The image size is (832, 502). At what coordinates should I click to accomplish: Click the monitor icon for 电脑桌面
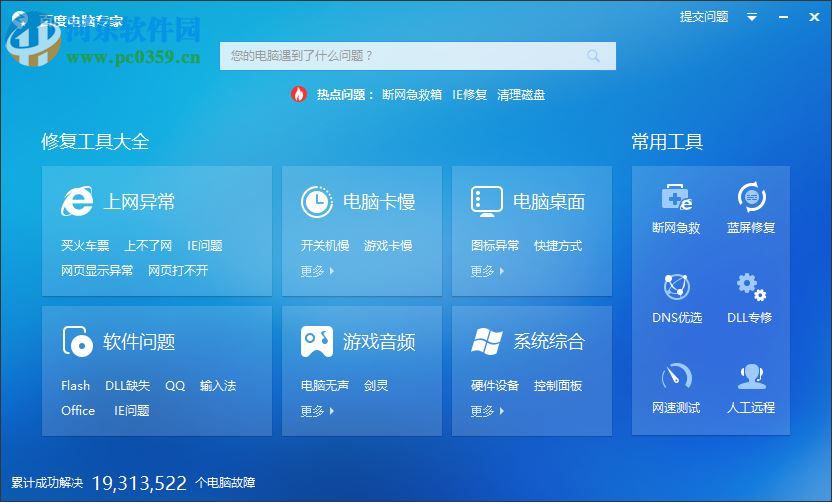coord(487,202)
